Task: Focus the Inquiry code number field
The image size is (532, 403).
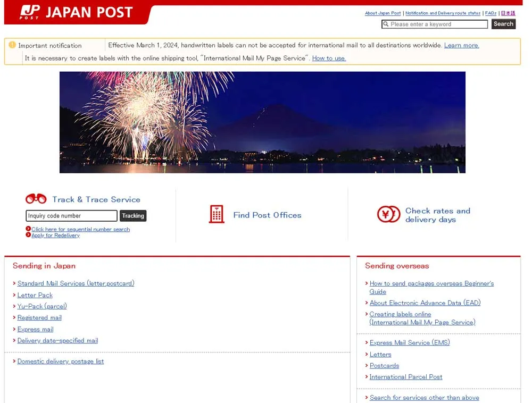Action: (72, 215)
